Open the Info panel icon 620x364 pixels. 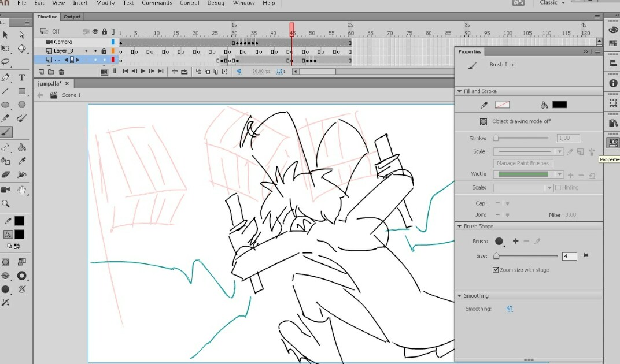pyautogui.click(x=613, y=83)
